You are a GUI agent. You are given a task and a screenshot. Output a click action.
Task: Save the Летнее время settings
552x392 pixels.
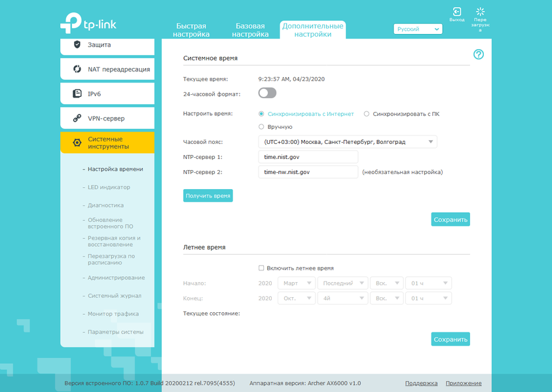[451, 339]
